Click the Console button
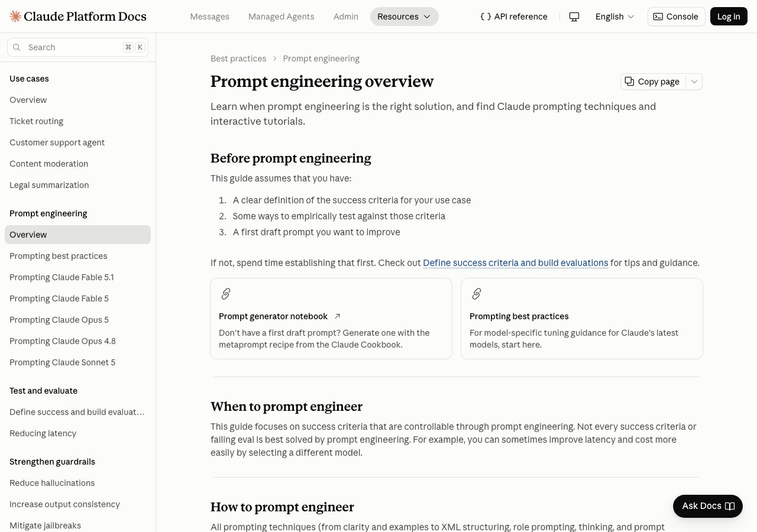The image size is (757, 532). pos(676,17)
